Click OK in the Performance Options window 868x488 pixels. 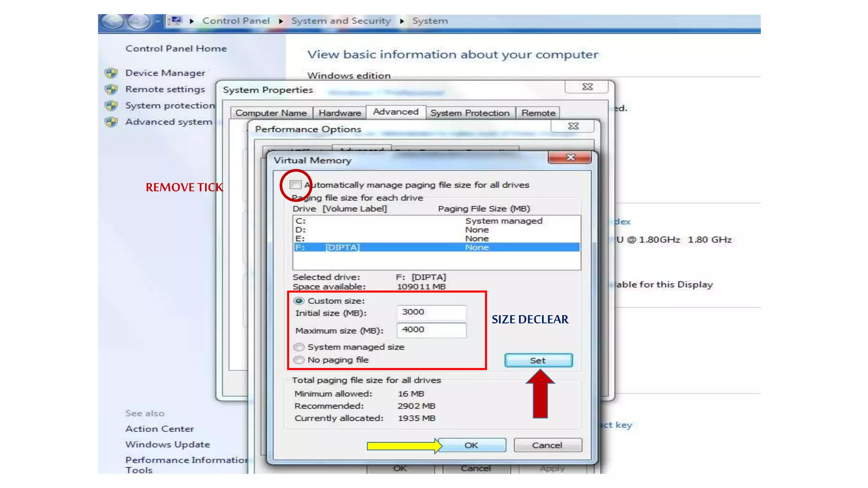[x=400, y=469]
